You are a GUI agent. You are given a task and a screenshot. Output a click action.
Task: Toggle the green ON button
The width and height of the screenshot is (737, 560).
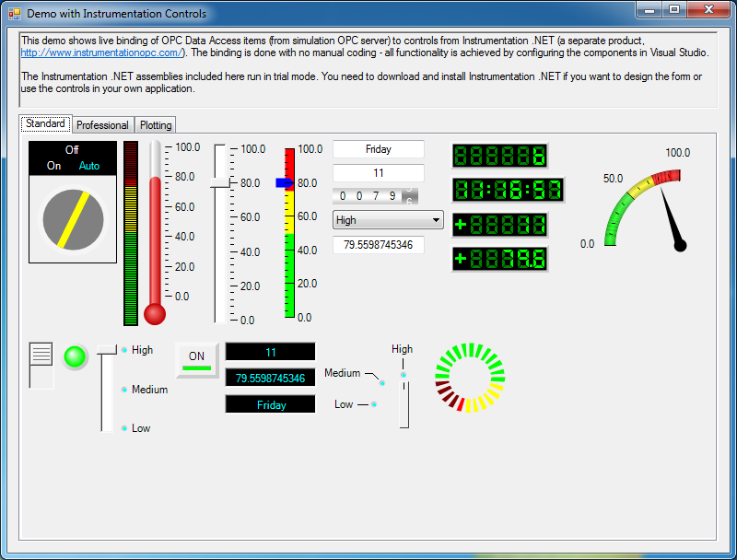point(196,359)
